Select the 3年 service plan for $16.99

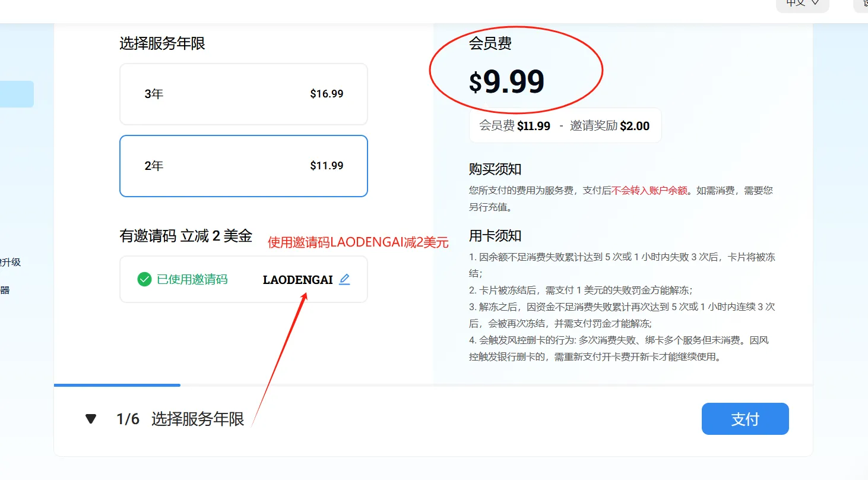[x=243, y=94]
